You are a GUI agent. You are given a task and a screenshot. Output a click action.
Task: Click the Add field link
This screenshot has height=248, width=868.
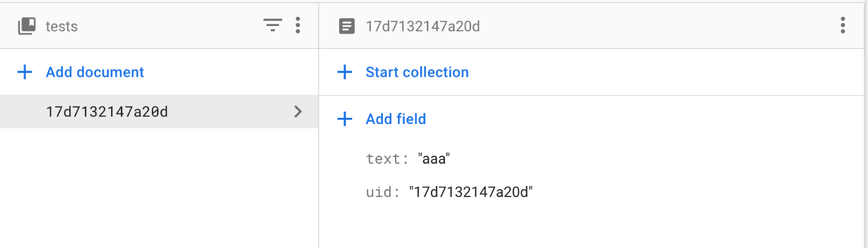396,119
